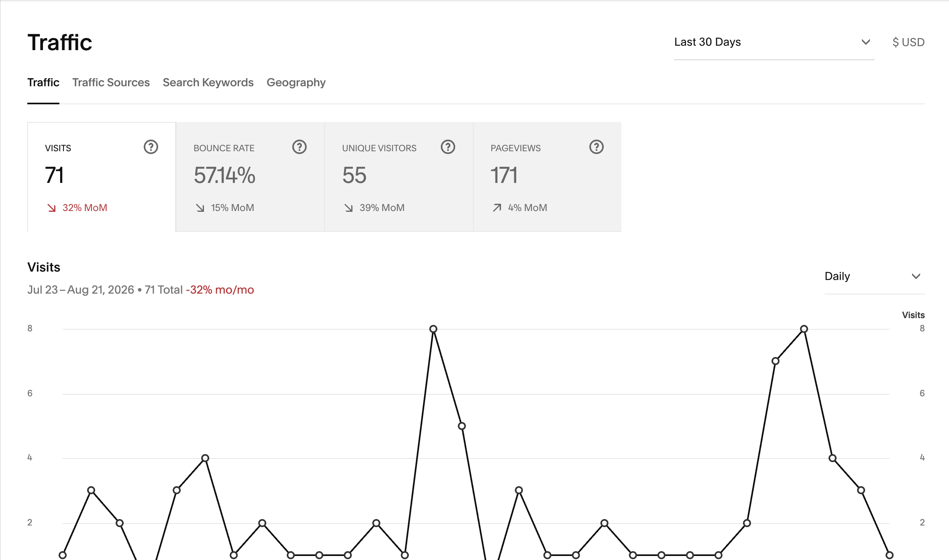
Task: Click the second chart peak point at 8 visits
Action: [x=804, y=329]
